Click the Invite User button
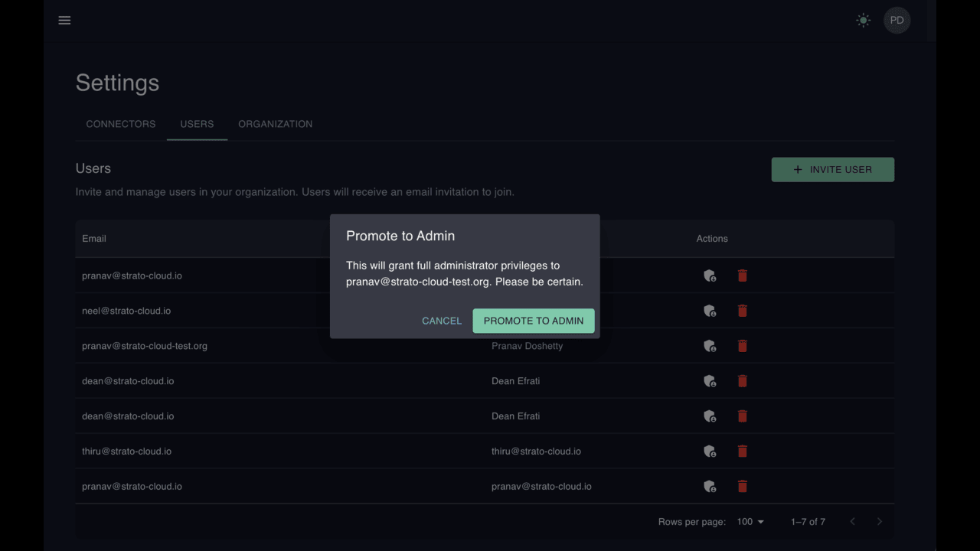This screenshot has height=551, width=980. [832, 169]
